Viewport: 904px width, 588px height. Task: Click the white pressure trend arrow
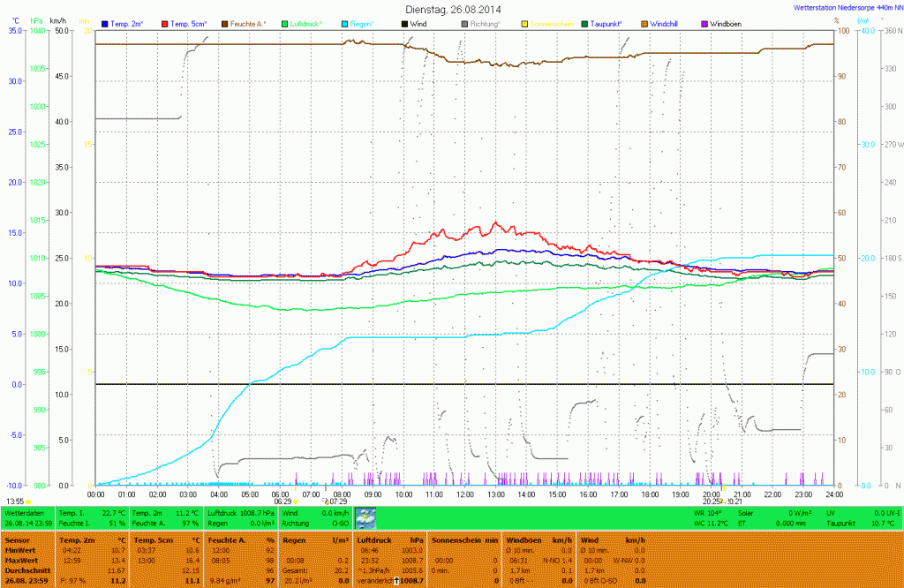tap(397, 580)
